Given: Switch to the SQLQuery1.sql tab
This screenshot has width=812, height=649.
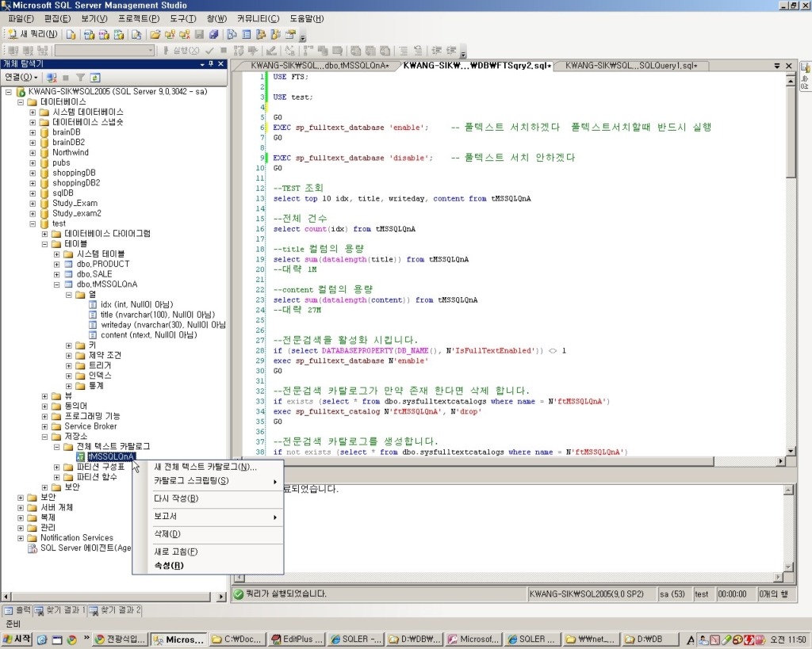Looking at the screenshot, I should click(x=630, y=66).
